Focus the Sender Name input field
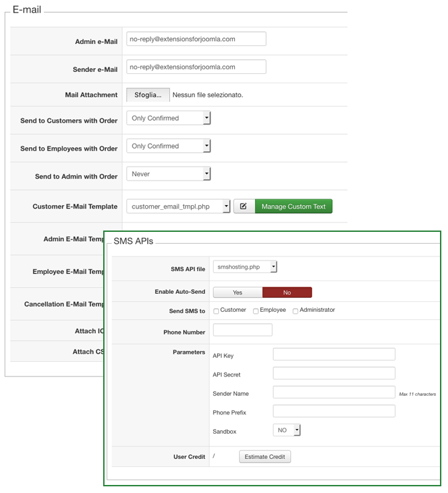Screen dimensions: 448x493 (334, 392)
